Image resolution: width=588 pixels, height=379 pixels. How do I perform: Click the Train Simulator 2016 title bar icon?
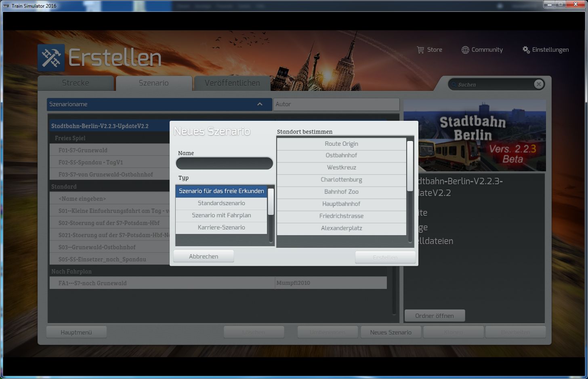6,6
